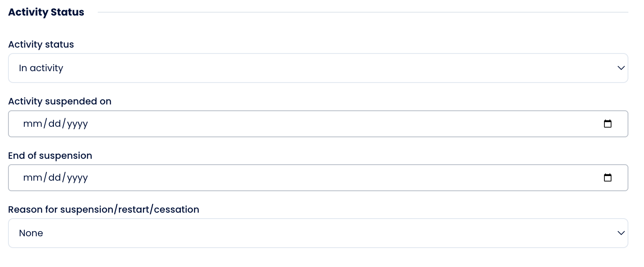This screenshot has height=267, width=644.
Task: Click the End of suspension label
Action: tap(50, 156)
